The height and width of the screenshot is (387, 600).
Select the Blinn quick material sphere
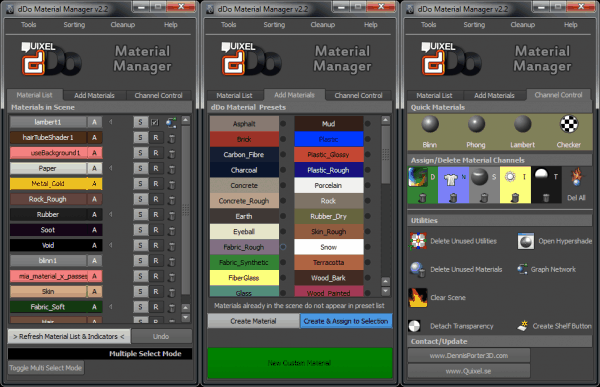[x=430, y=124]
